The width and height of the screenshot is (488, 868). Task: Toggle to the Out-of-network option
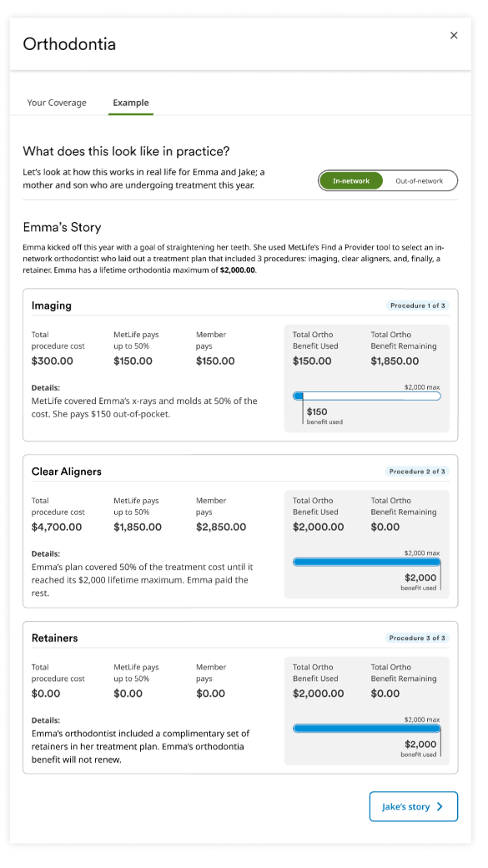(420, 181)
